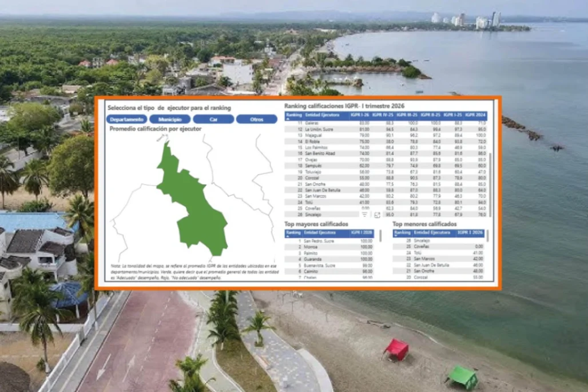Sort by the IGPR IV-25 column header
This screenshot has height=392, width=588.
pos(383,115)
